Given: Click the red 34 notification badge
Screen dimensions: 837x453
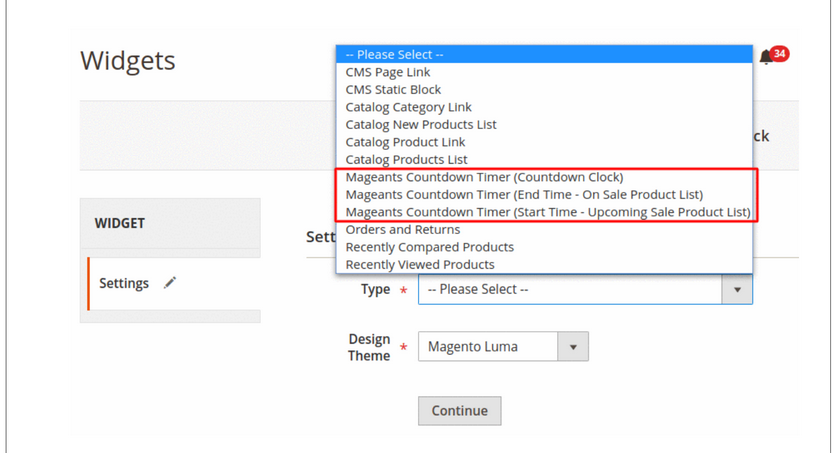Looking at the screenshot, I should click(780, 53).
